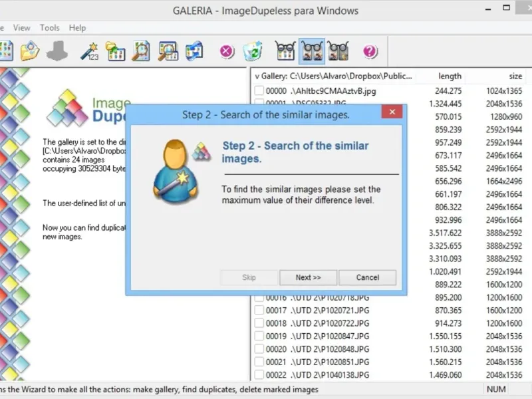Select the first glasses view mode icon

285,51
